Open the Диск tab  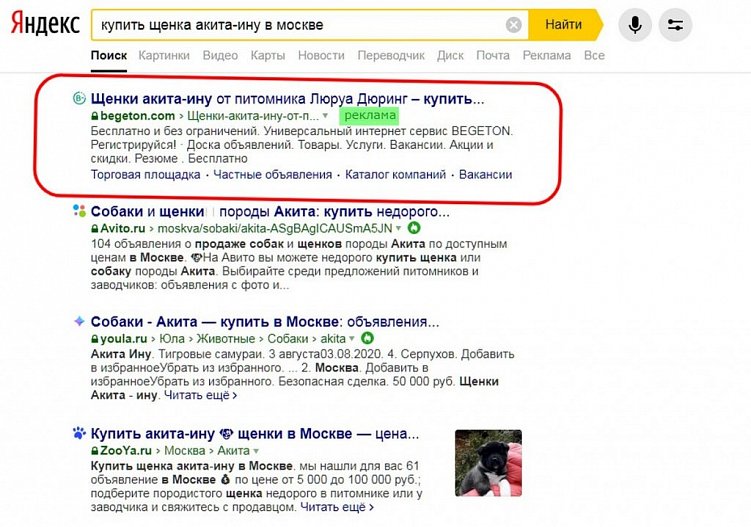450,56
